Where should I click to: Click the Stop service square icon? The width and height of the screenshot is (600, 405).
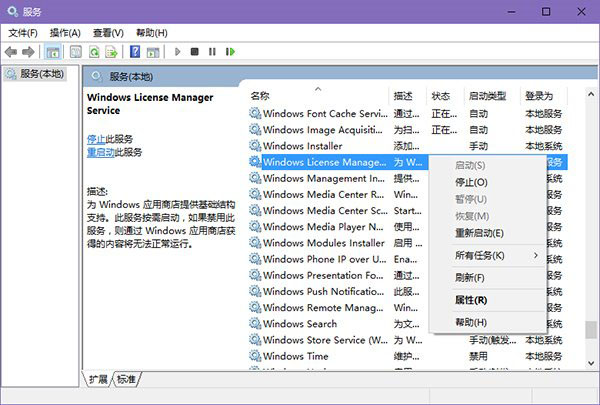pyautogui.click(x=194, y=52)
